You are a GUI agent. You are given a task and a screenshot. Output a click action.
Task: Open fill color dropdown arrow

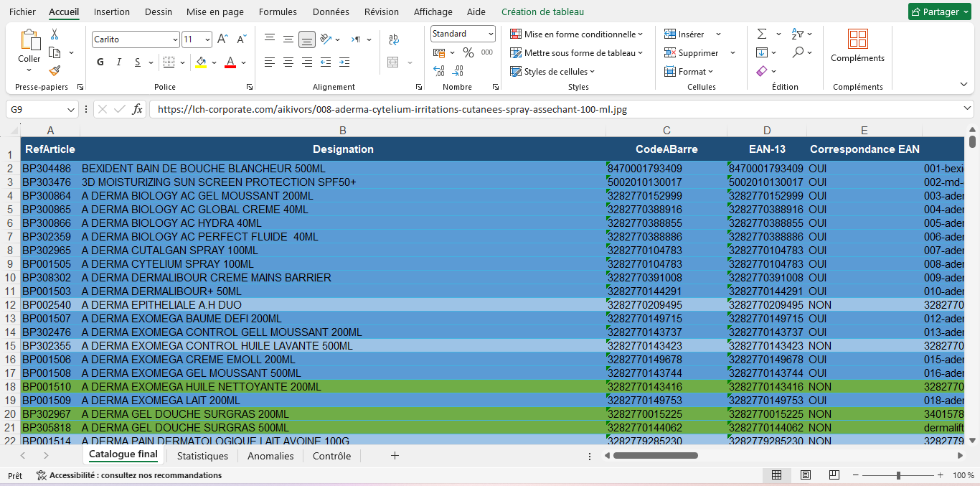[x=215, y=62]
